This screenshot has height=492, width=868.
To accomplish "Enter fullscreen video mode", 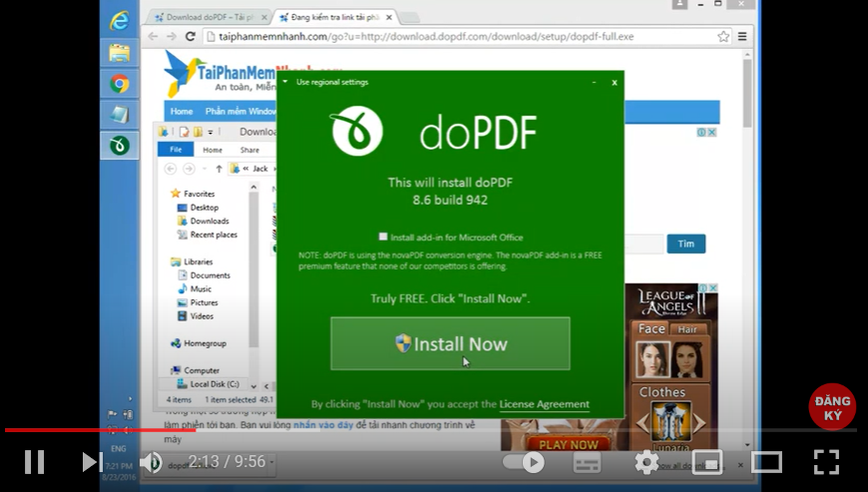I will 826,462.
